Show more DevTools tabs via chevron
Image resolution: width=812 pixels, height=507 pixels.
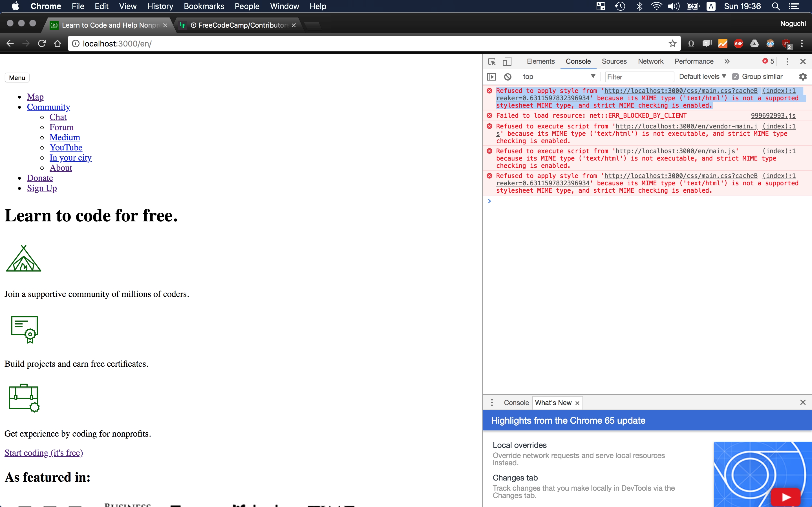(x=727, y=61)
